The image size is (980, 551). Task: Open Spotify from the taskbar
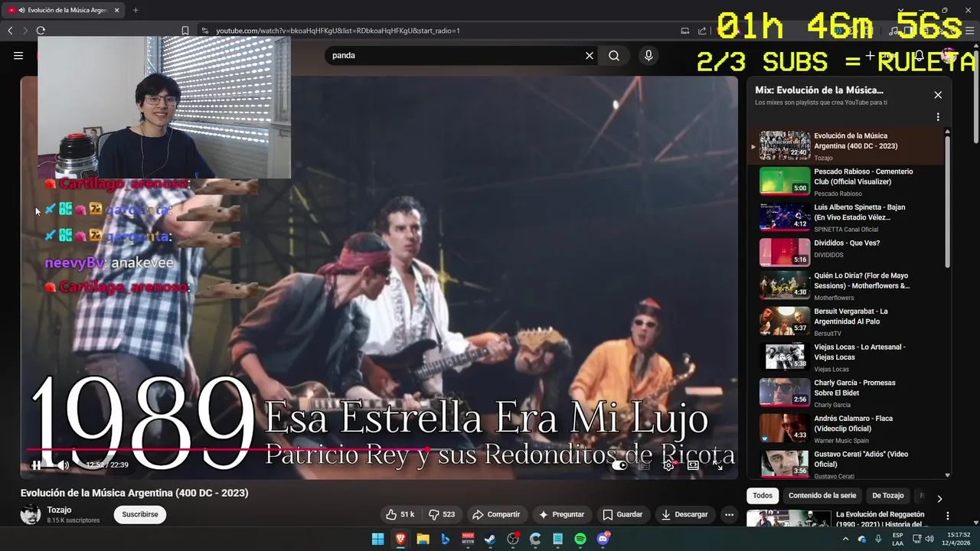(580, 540)
